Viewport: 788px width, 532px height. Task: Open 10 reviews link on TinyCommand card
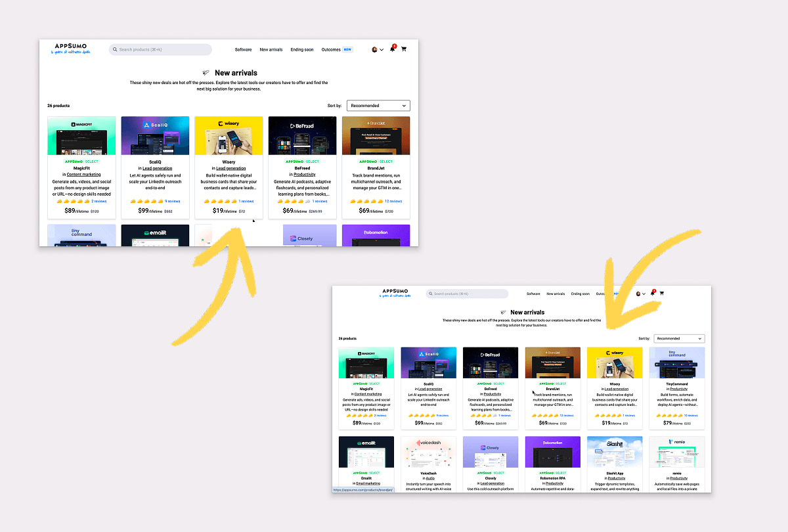tap(691, 416)
